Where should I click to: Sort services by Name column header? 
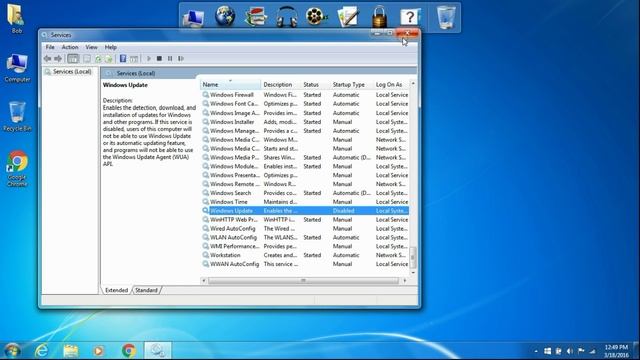[x=230, y=84]
